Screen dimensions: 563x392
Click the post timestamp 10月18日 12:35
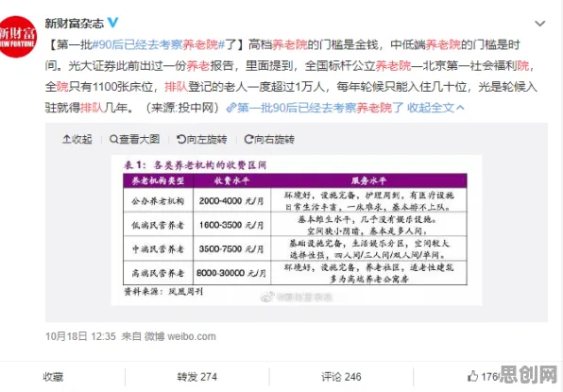80,336
